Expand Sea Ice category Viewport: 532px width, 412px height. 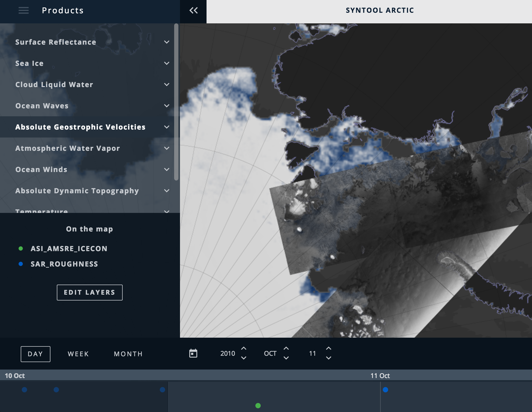(167, 63)
